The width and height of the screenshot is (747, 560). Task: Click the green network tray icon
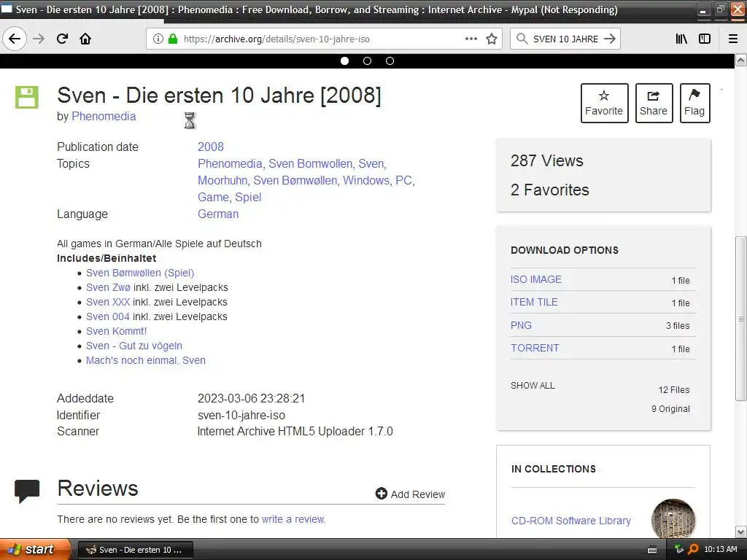click(679, 549)
